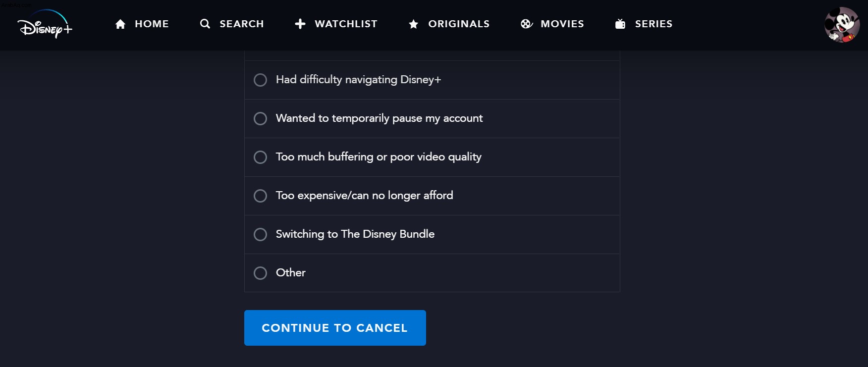Click the Series TV icon

pos(620,24)
